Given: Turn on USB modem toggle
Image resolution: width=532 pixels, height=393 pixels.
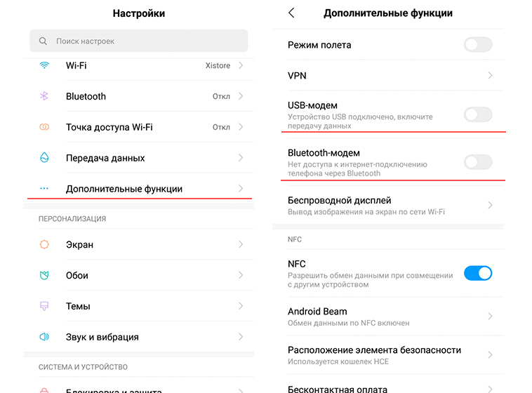Looking at the screenshot, I should tap(478, 114).
